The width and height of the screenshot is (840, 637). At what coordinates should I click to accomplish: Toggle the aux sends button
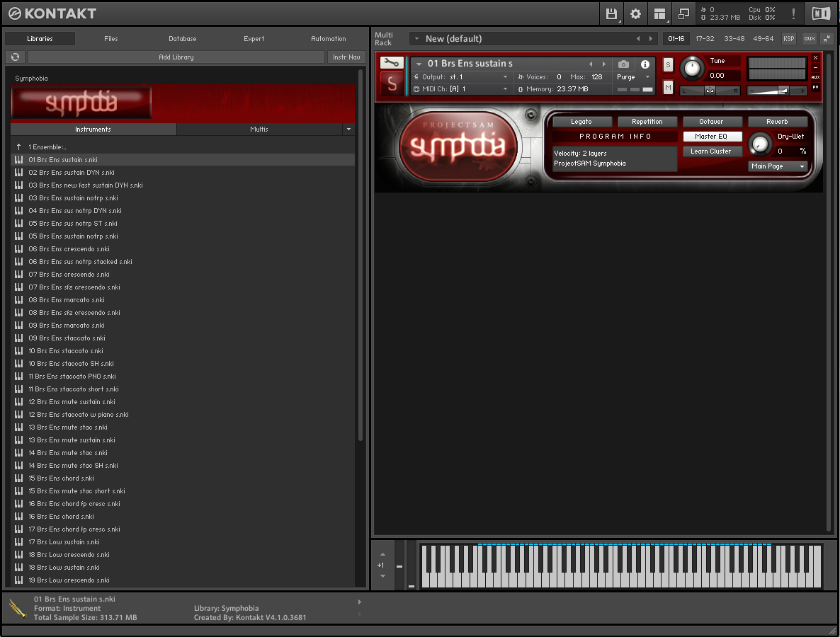810,38
